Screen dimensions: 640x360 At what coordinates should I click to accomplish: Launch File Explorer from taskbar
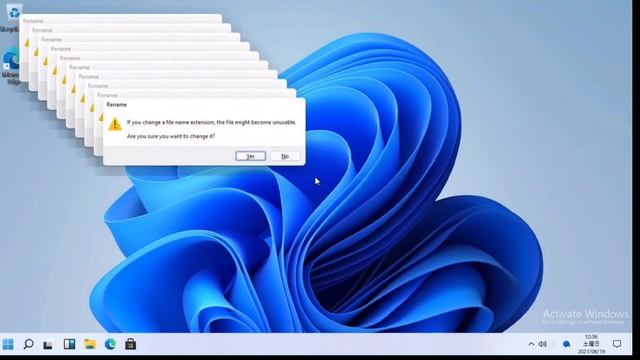tap(90, 344)
